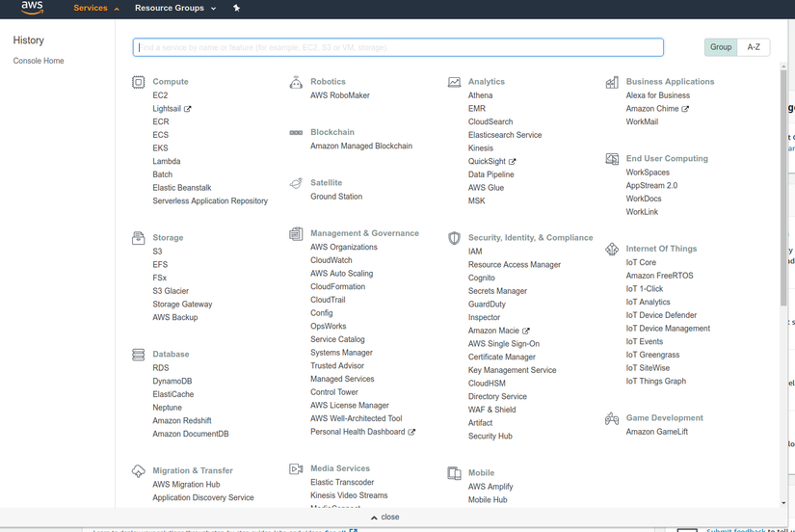Open the WorkMail service
795x532 pixels.
click(x=642, y=121)
